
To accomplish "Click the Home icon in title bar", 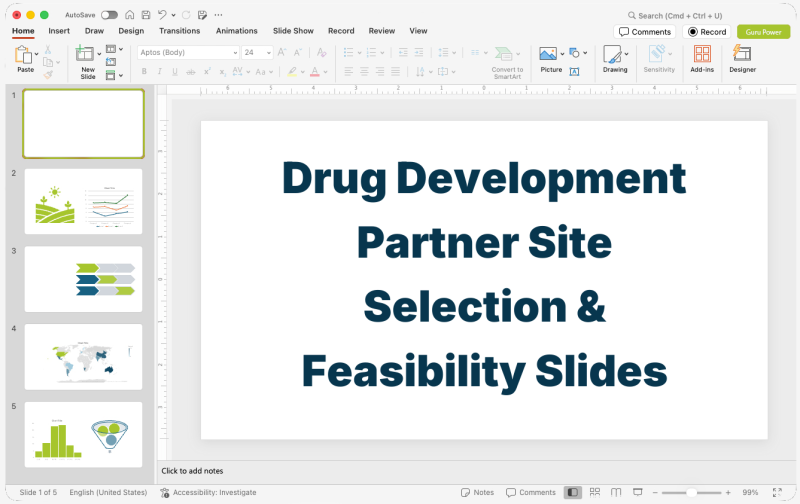I will pyautogui.click(x=130, y=15).
